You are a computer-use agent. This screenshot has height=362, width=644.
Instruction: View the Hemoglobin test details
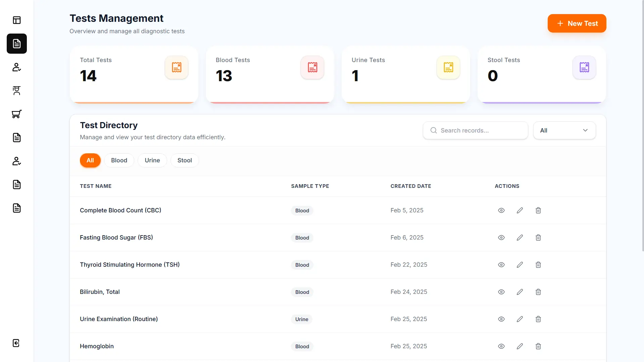[x=501, y=346]
